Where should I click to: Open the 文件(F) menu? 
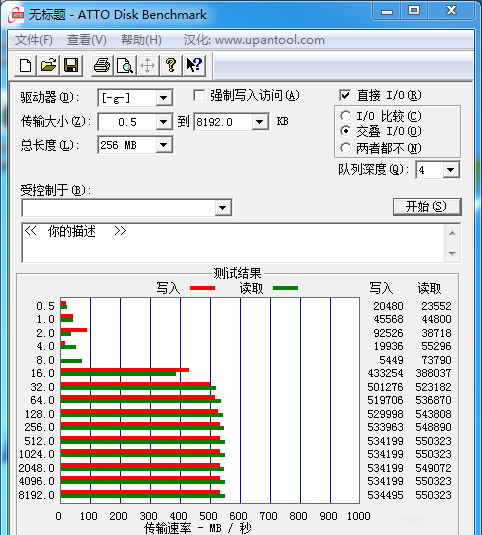pyautogui.click(x=33, y=40)
